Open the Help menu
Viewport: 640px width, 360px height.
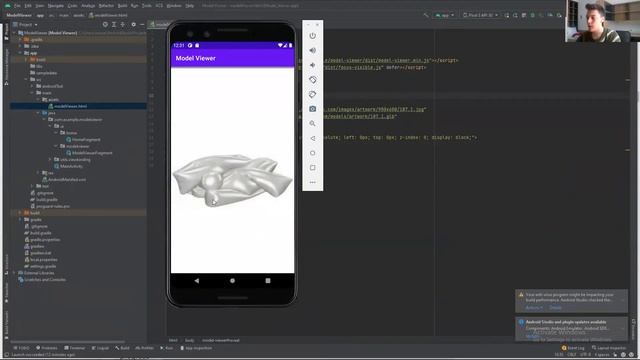coord(189,6)
